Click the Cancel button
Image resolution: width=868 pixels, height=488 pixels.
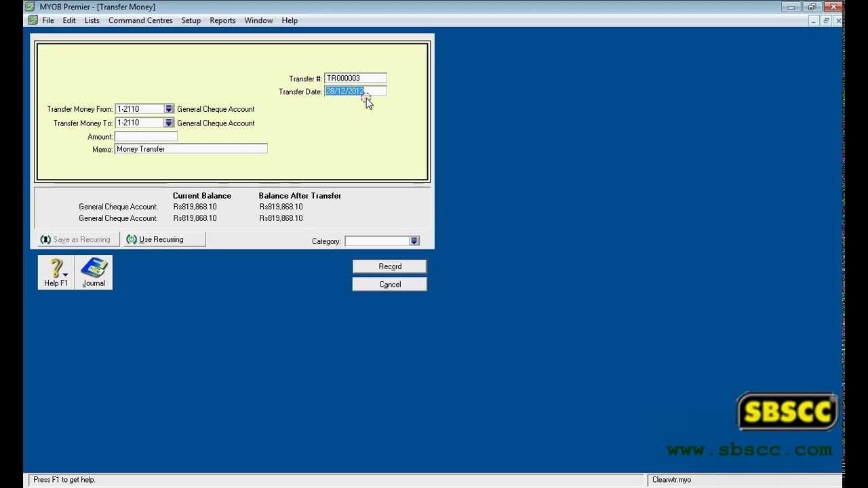coord(390,285)
